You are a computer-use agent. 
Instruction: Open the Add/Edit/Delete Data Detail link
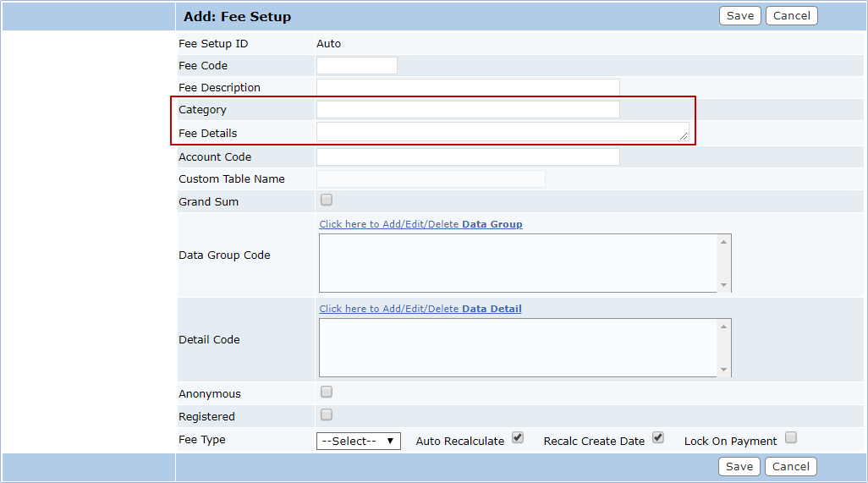420,309
